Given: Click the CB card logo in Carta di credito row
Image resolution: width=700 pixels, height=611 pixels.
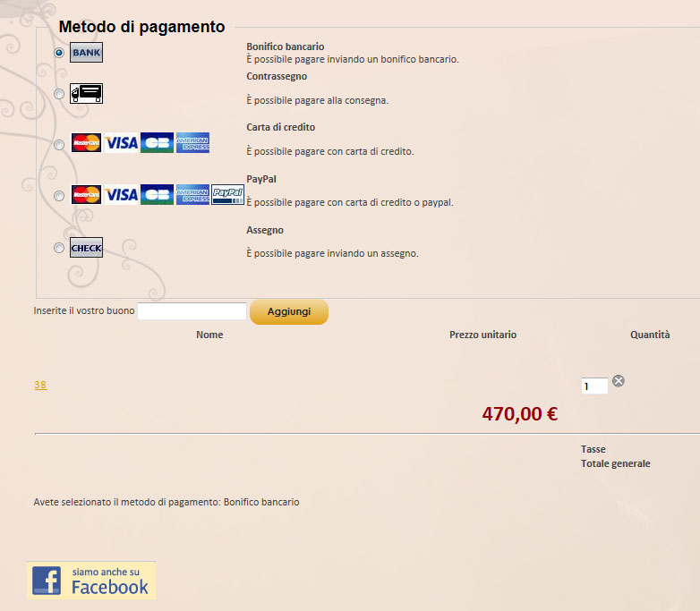Looking at the screenshot, I should 158,143.
